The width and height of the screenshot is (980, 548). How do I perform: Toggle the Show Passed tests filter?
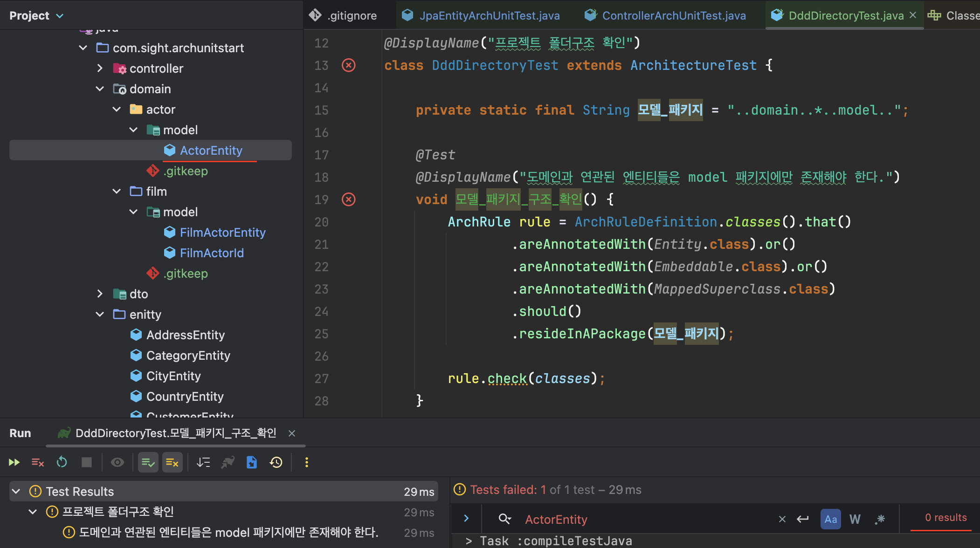[148, 462]
